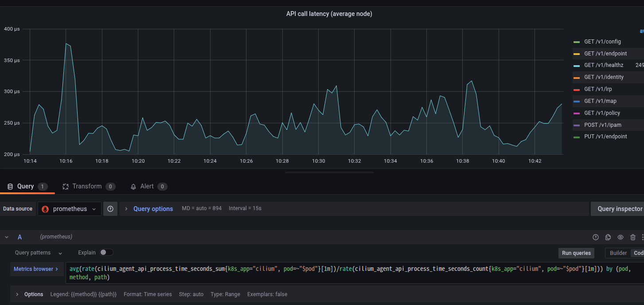The image size is (644, 305).
Task: Click the database icon on Query tab
Action: [x=10, y=187]
